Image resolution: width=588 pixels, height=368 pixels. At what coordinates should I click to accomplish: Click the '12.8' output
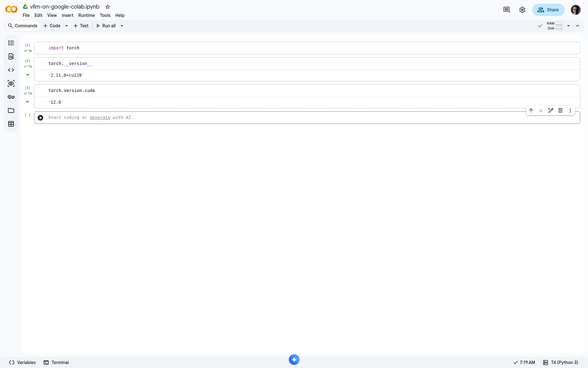point(56,102)
